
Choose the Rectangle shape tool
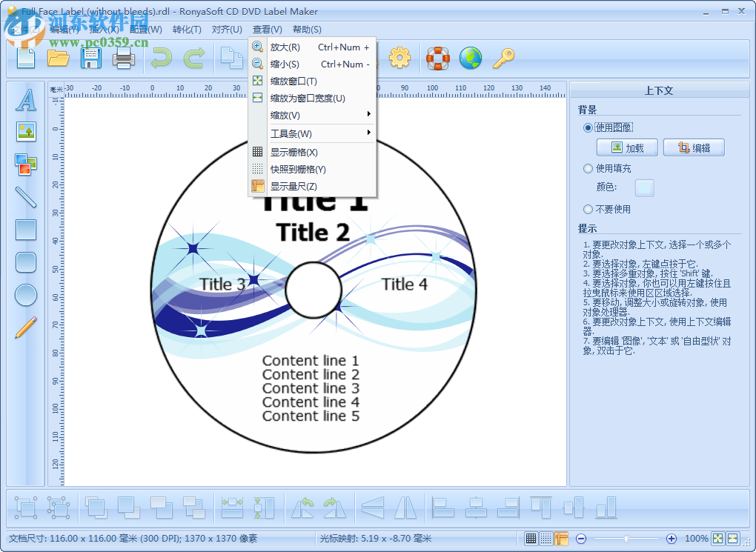[25, 230]
